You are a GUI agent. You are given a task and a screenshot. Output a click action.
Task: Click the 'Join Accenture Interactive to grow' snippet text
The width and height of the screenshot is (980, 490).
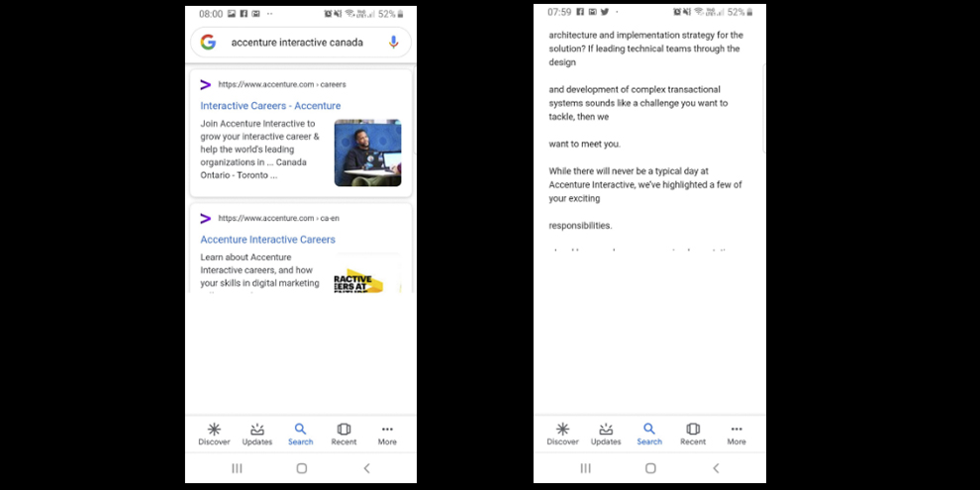(x=260, y=149)
